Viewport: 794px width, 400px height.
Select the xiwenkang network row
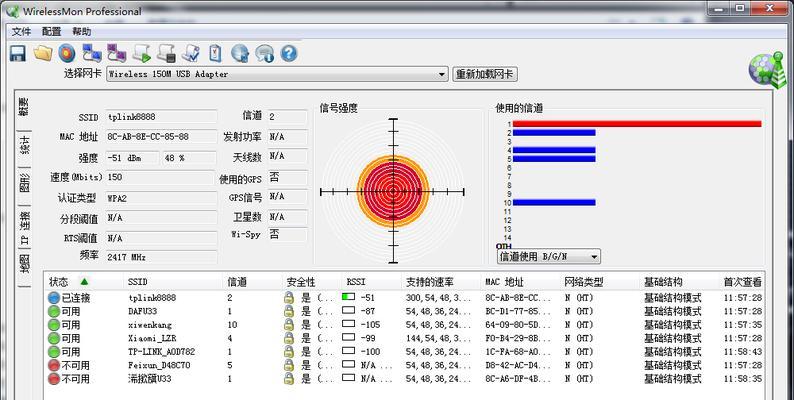point(404,325)
